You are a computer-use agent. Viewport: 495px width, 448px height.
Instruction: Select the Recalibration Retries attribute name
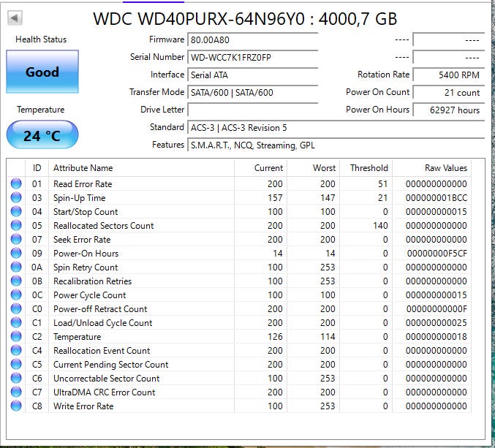[x=93, y=281]
